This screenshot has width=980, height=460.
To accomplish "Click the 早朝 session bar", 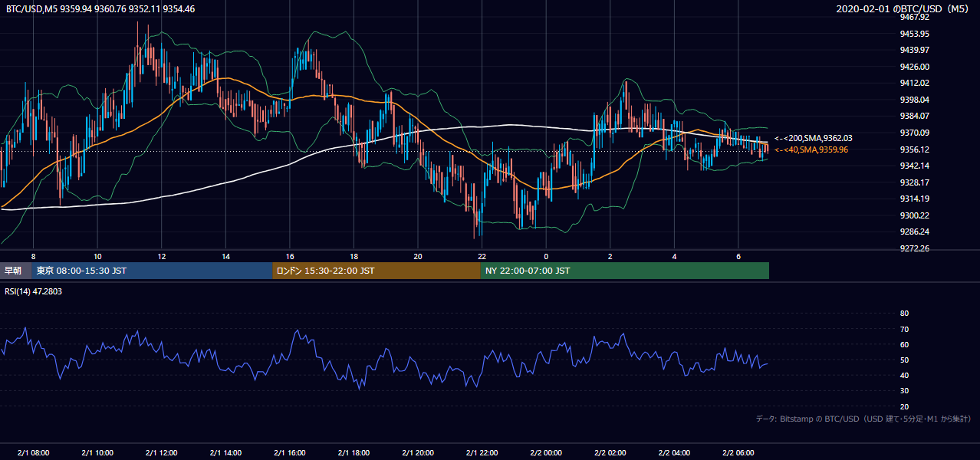I will 15,271.
